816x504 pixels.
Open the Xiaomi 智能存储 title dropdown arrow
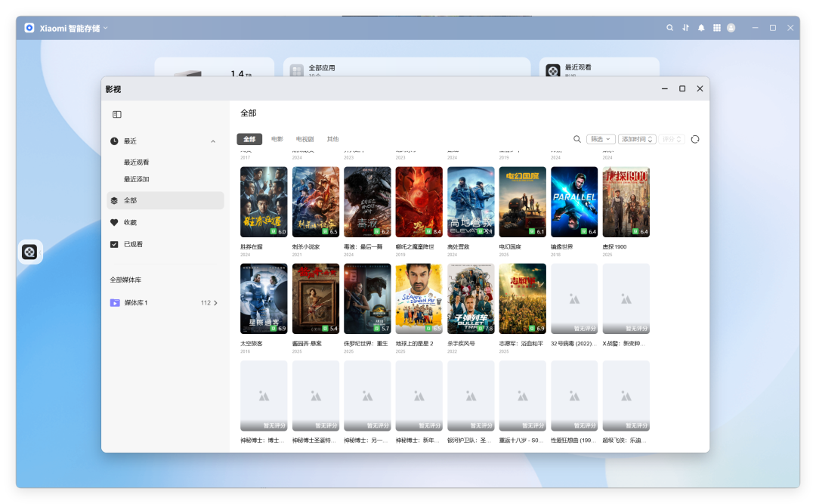106,28
